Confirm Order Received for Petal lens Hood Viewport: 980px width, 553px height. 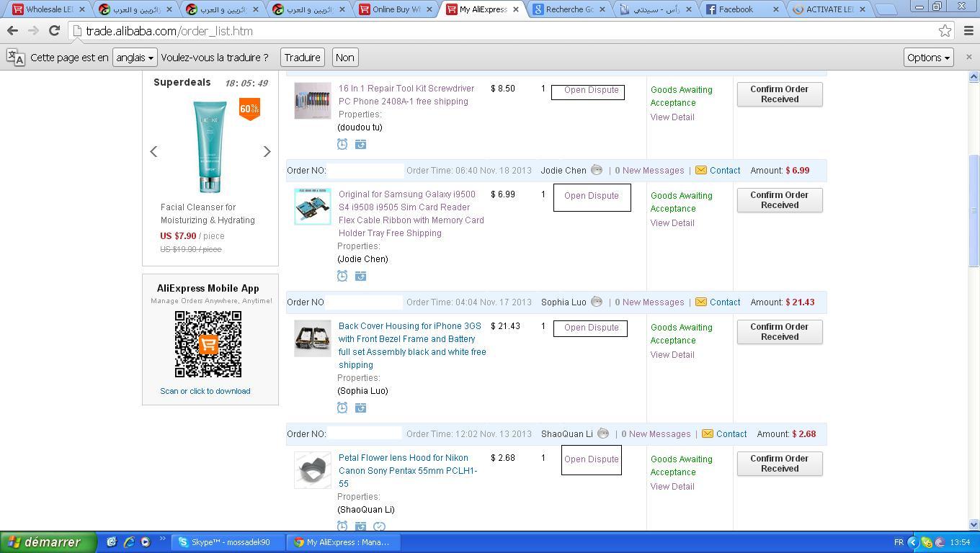(780, 464)
